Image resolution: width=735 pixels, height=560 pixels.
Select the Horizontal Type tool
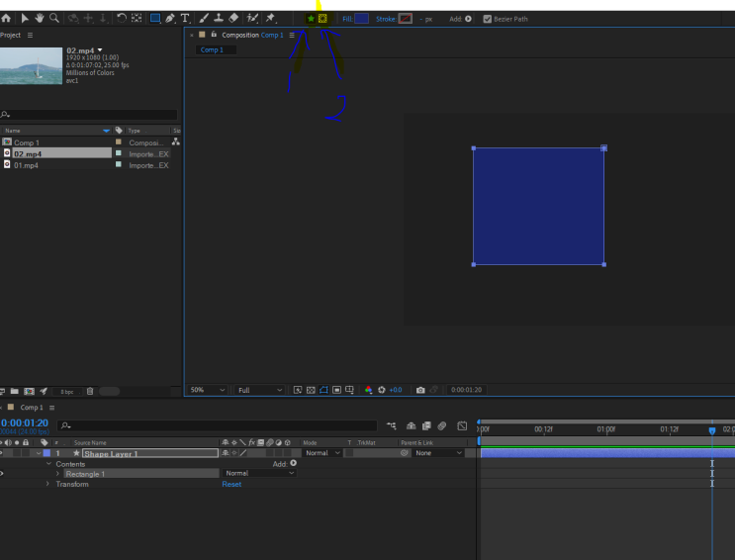[185, 18]
